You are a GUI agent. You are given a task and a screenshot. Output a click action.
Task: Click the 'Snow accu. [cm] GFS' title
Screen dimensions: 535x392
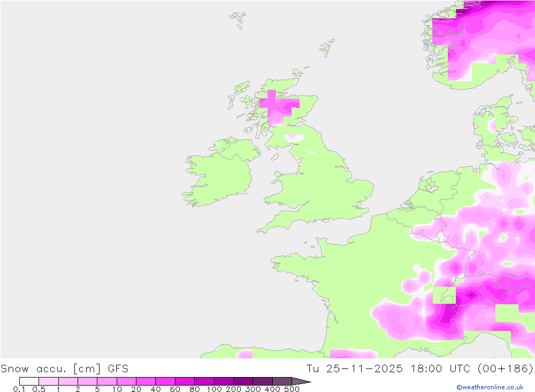coord(65,369)
